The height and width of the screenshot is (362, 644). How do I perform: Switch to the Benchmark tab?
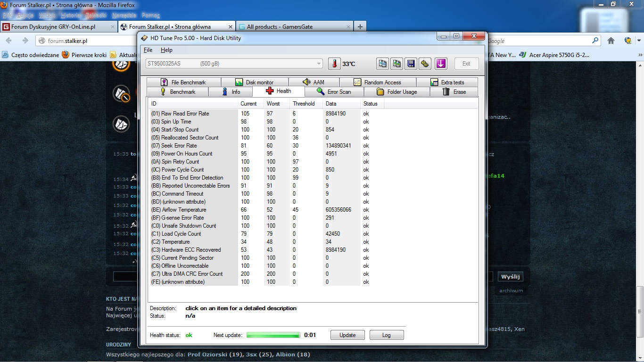177,92
